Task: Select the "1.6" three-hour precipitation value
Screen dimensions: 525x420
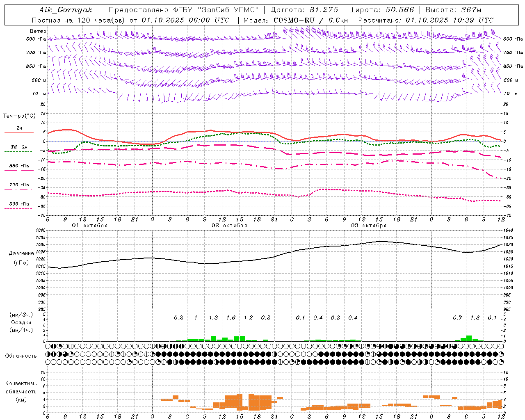Action: coord(231,318)
